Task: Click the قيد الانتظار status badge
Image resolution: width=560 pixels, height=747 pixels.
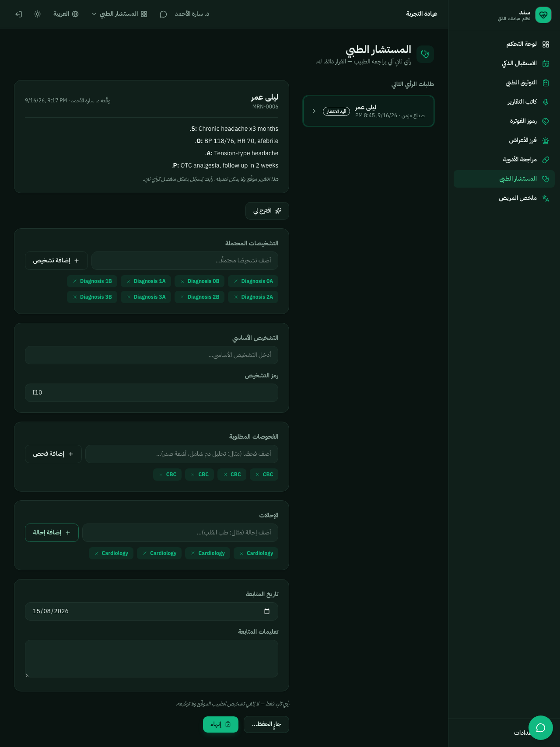Action: (336, 111)
